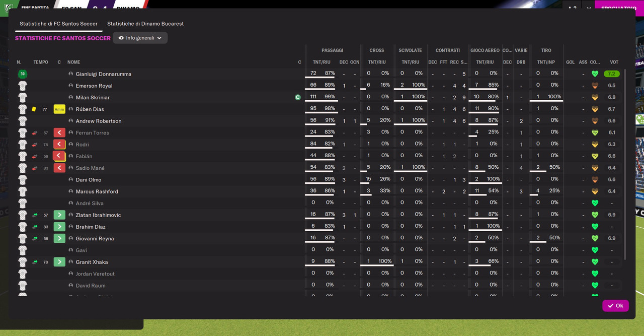The height and width of the screenshot is (336, 644).
Task: Click the condition heart icon in Donnarumma's row
Action: [x=595, y=74]
